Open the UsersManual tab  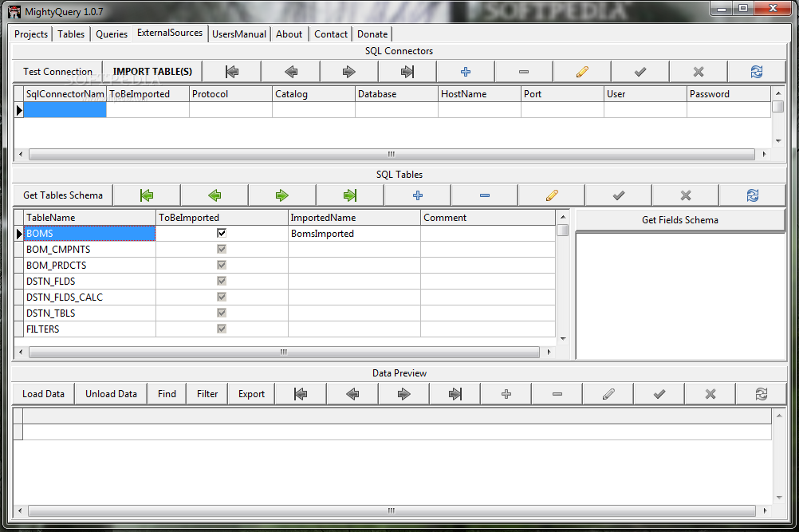click(239, 34)
